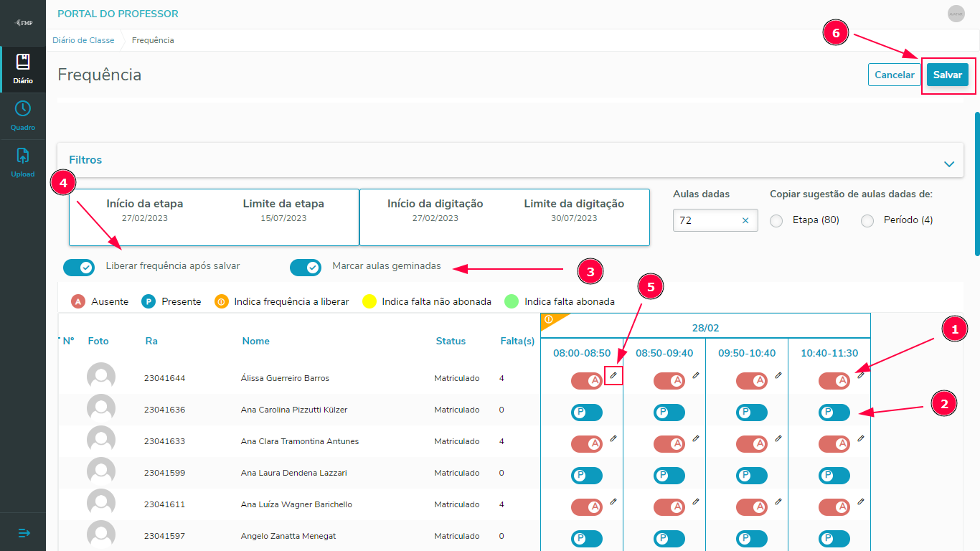Click the pencil for Ana Clara at 10:40-11:30

[x=861, y=438]
